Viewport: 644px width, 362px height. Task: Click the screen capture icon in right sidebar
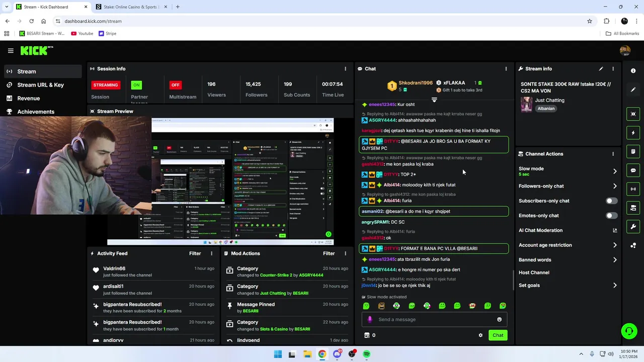633,114
